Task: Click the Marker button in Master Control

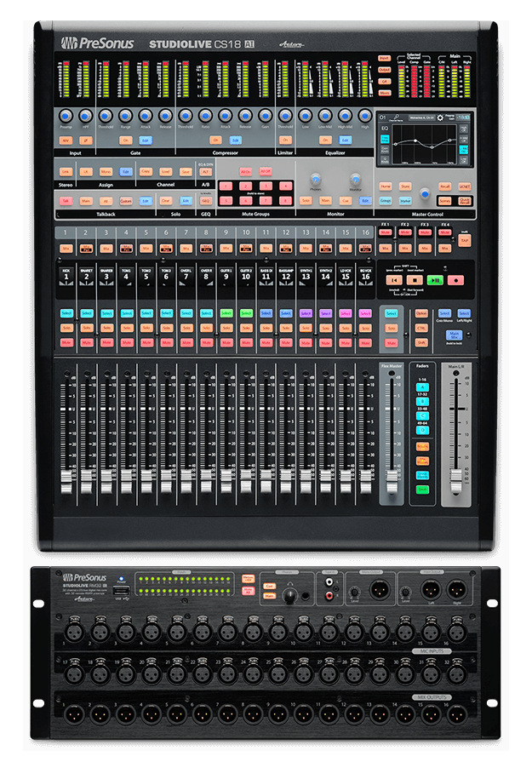Action: [x=405, y=201]
